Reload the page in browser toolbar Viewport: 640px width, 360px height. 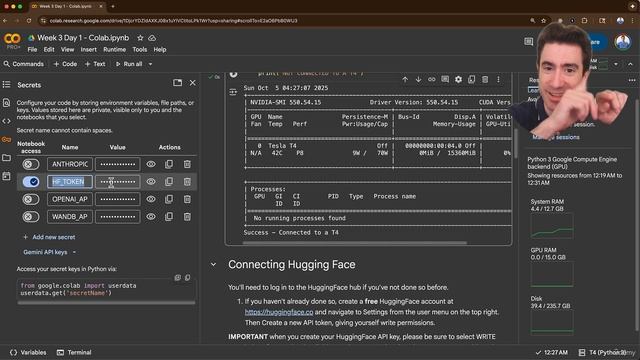(x=29, y=20)
